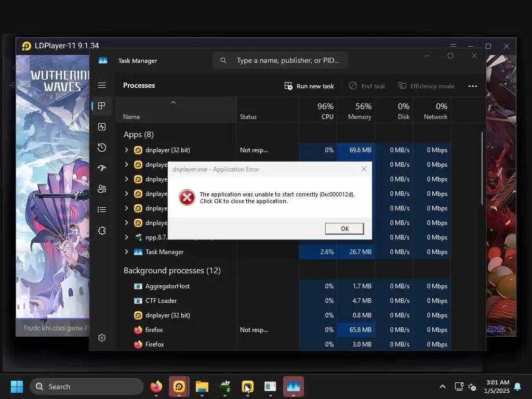
Task: Click End task button
Action: [x=367, y=86]
